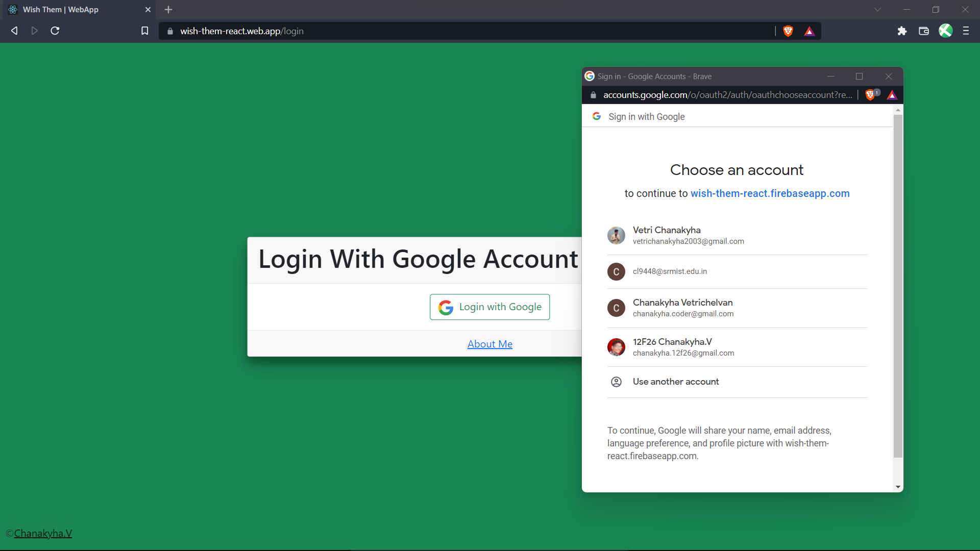Screen dimensions: 980x551
Task: Select Use another account
Action: point(737,382)
